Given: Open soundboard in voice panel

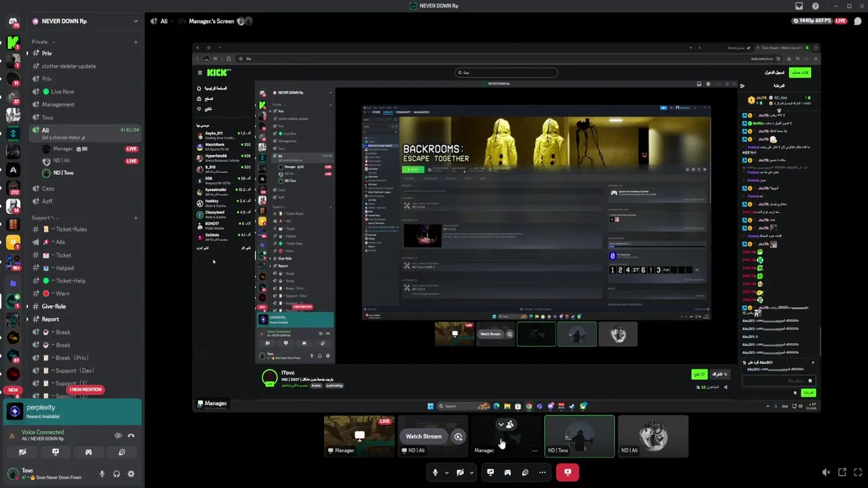Looking at the screenshot, I should 121,452.
